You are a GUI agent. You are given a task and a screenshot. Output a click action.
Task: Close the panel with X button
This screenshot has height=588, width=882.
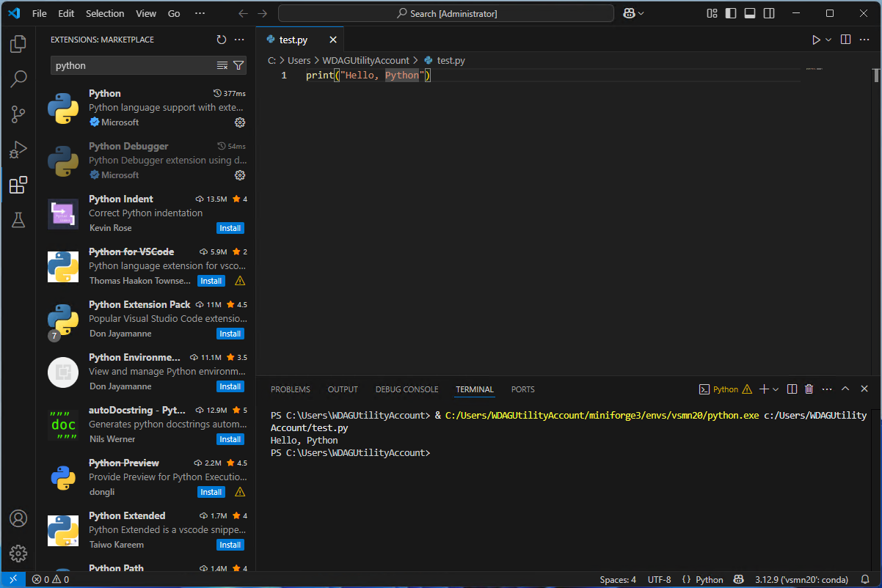coord(864,389)
